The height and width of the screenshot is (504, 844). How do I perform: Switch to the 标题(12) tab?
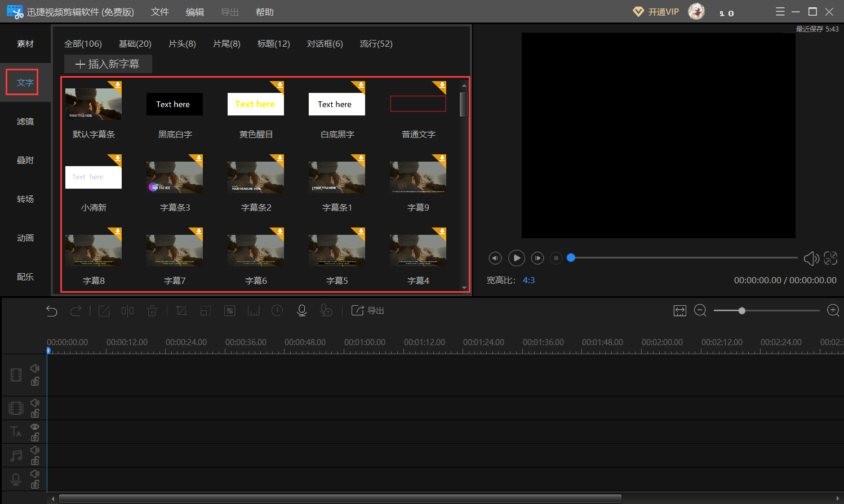(274, 43)
